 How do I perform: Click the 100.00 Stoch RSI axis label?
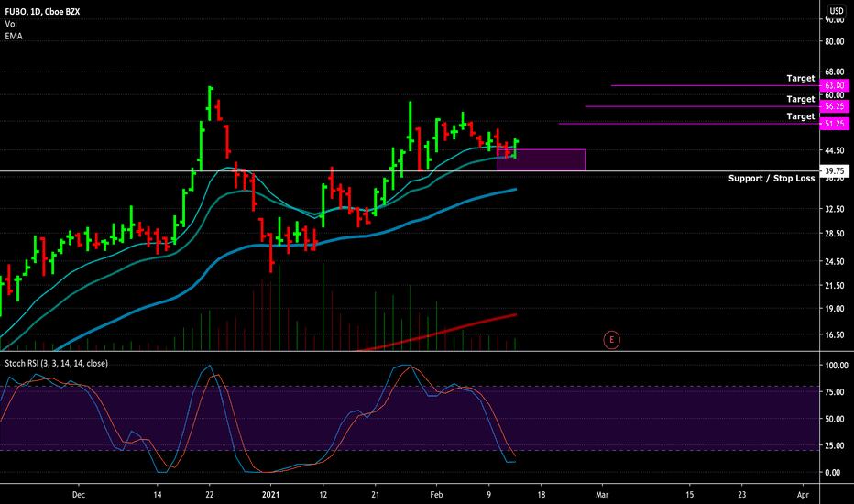click(836, 366)
